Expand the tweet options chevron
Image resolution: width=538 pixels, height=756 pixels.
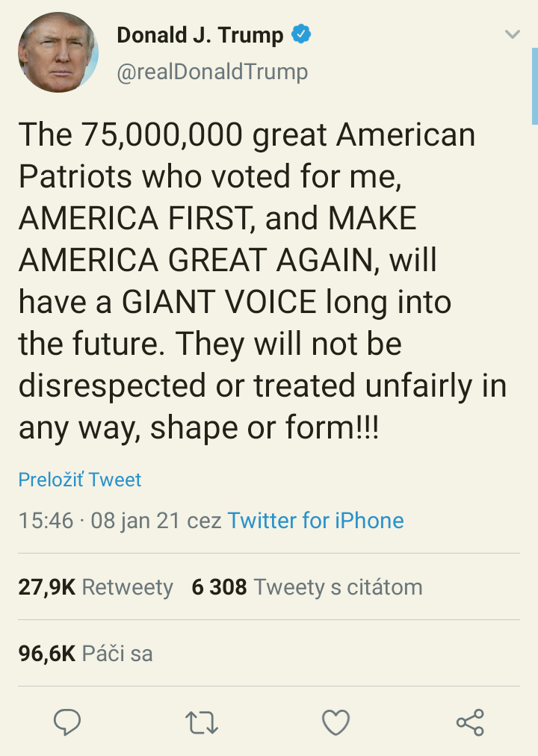[x=512, y=34]
